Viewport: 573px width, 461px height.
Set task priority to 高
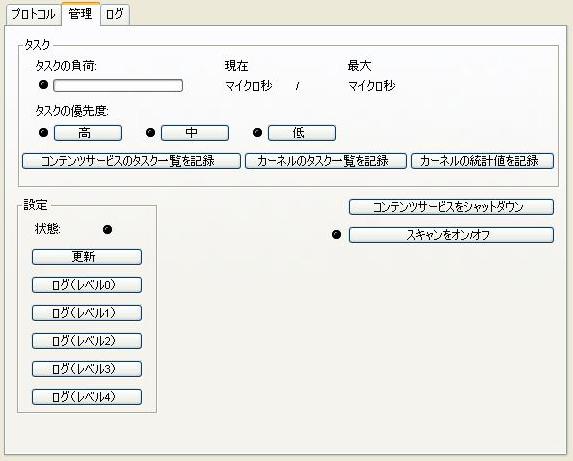(x=88, y=133)
